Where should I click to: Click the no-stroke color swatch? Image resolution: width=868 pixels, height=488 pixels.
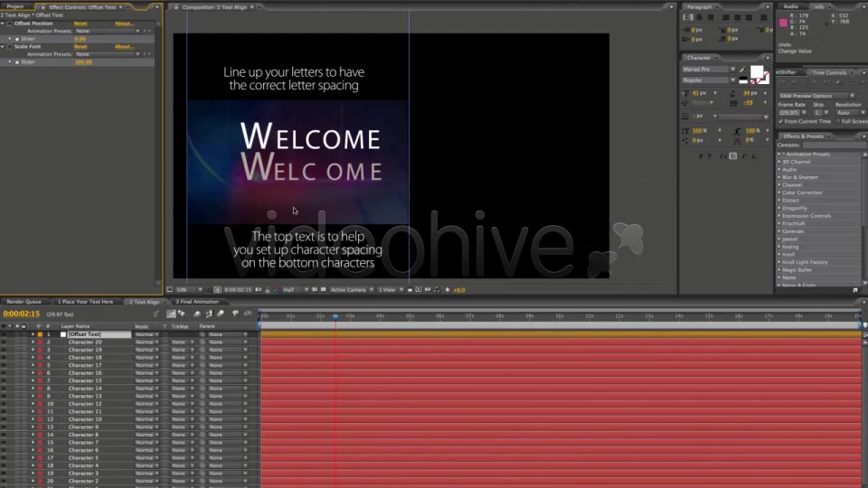coord(765,80)
